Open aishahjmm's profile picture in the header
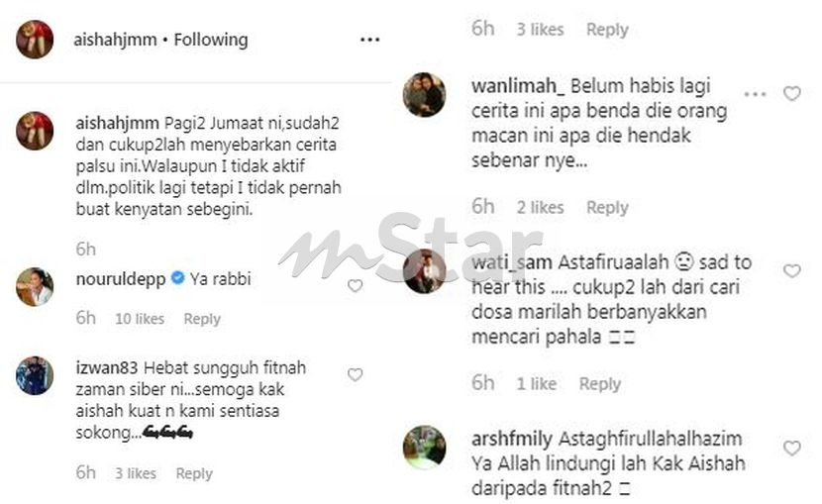This screenshot has height=504, width=822. (x=35, y=40)
